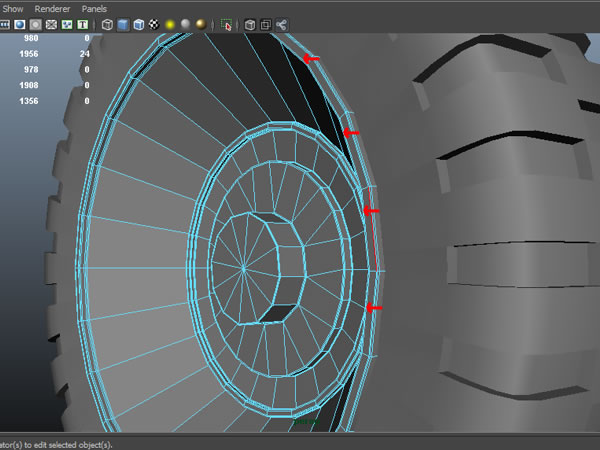Open the Renderer menu
Image resolution: width=600 pixels, height=450 pixels.
52,9
